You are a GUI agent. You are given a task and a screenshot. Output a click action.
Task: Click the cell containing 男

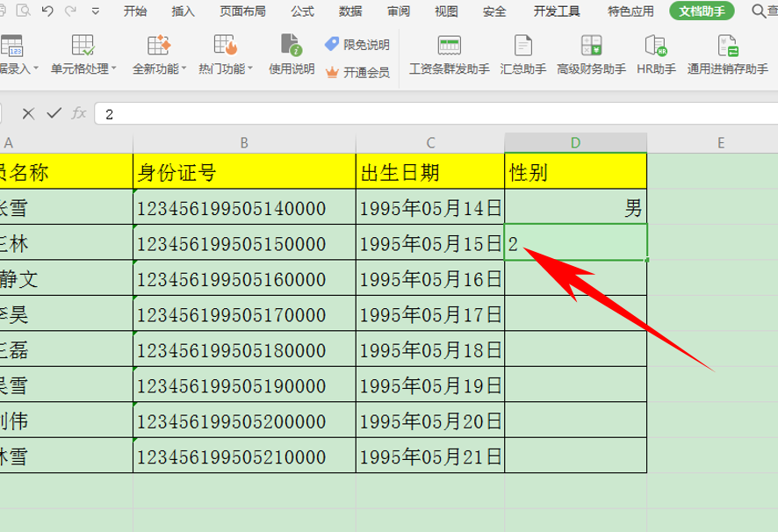pyautogui.click(x=575, y=207)
